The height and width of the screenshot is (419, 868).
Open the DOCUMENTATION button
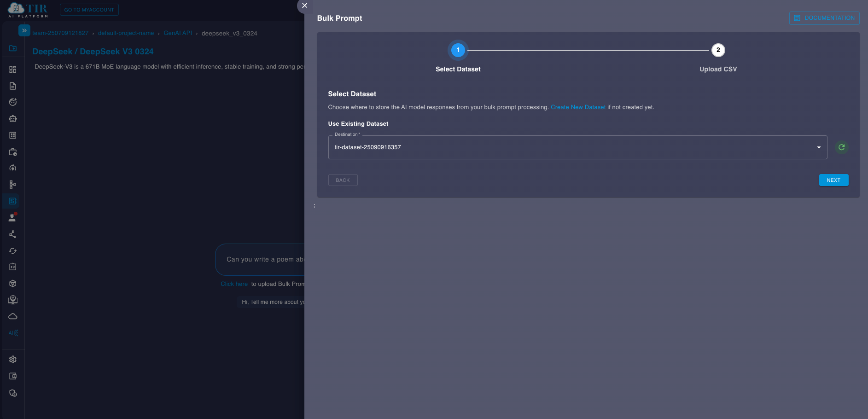tap(824, 18)
